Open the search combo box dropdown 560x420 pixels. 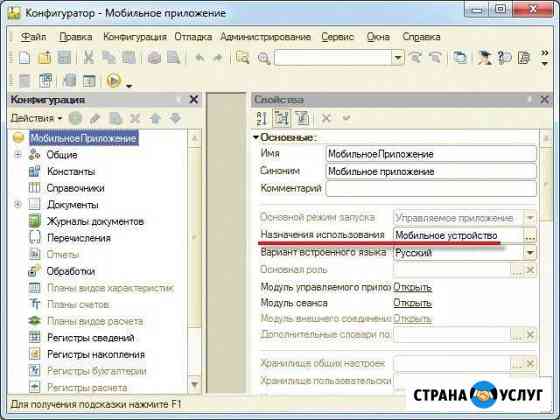(x=398, y=58)
